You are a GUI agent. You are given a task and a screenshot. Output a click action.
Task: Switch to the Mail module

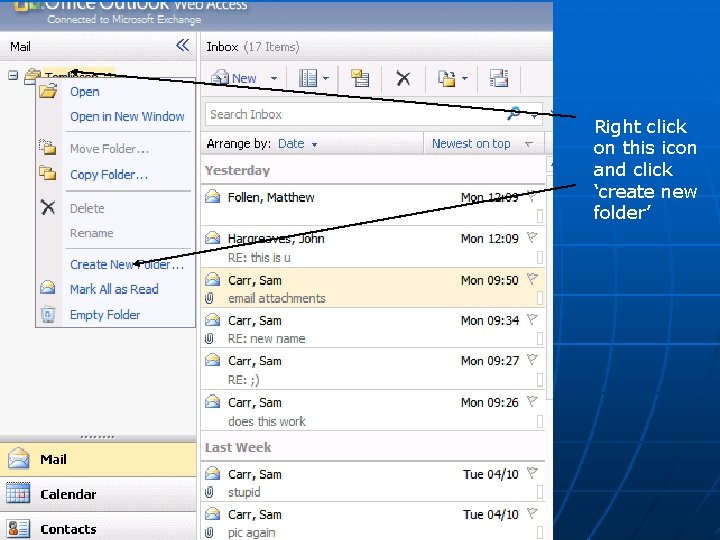click(98, 459)
